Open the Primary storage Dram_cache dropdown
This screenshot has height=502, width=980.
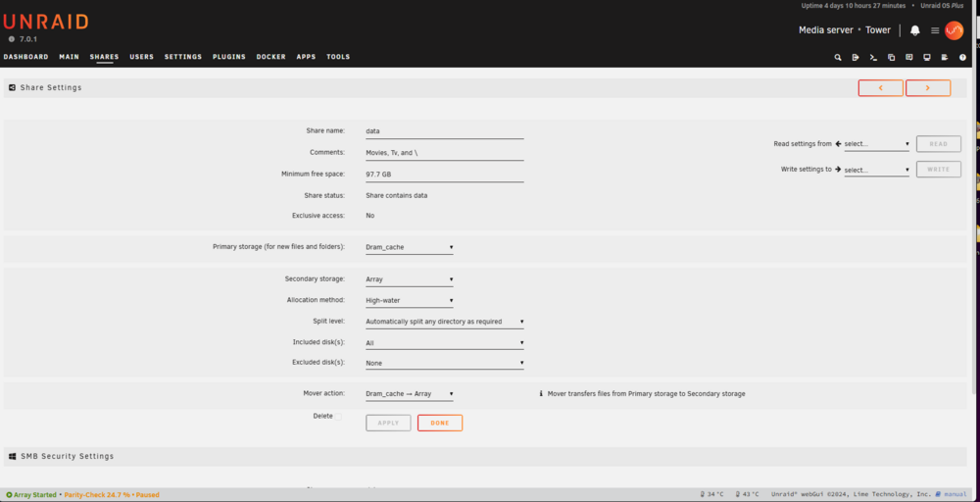point(410,247)
